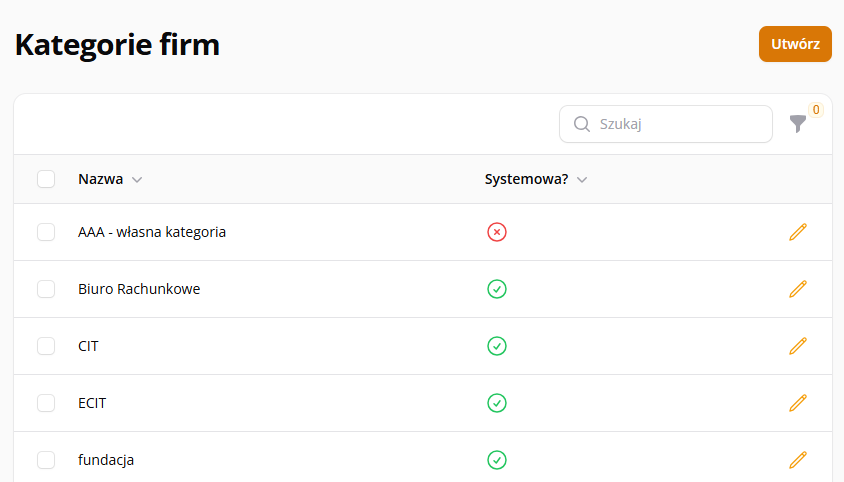The width and height of the screenshot is (844, 482).
Task: Click the filter count badge
Action: (x=816, y=110)
